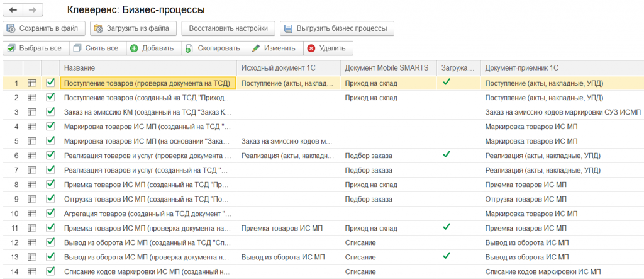Click the Название column header

[148, 68]
